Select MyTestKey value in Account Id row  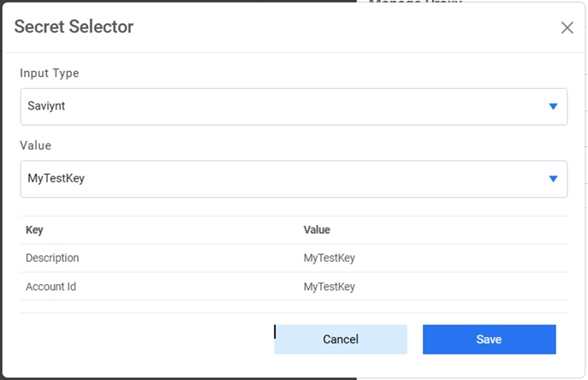[x=330, y=287]
